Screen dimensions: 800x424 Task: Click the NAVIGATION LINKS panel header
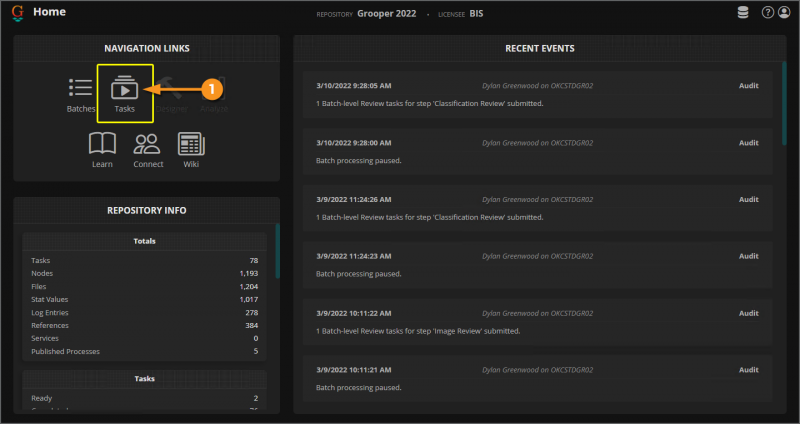tap(147, 48)
